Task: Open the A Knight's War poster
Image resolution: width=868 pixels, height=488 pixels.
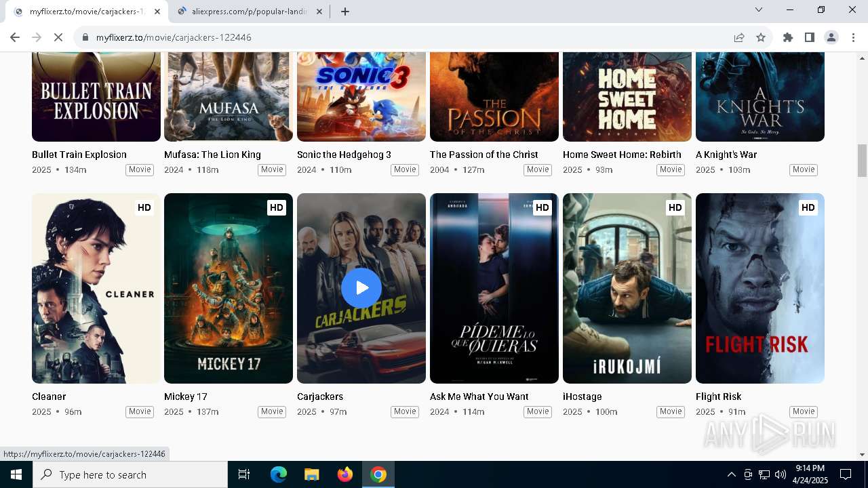Action: tap(760, 97)
